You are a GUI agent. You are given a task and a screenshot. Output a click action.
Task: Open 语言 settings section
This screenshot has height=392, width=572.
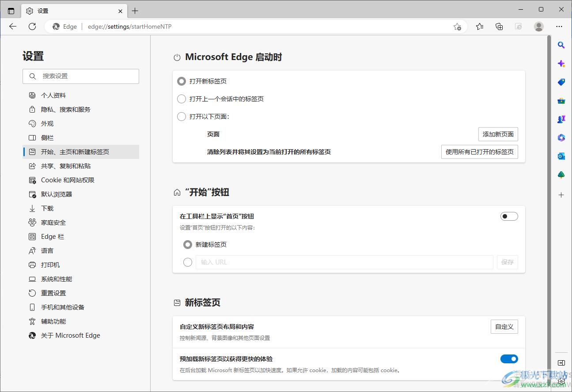(x=81, y=251)
